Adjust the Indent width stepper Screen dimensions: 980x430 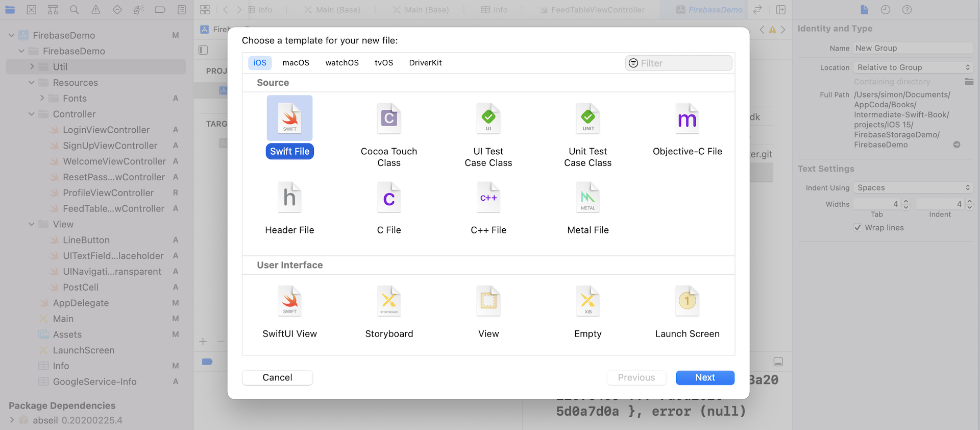[x=969, y=204]
